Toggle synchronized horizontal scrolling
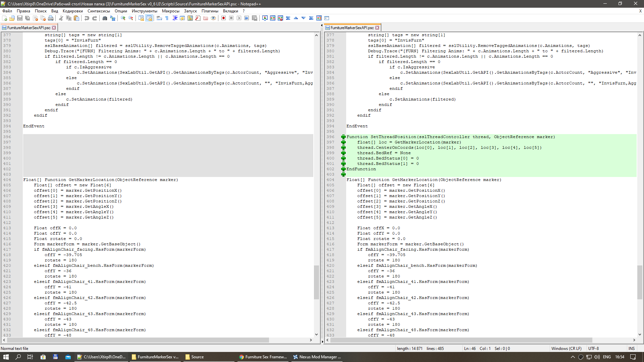This screenshot has height=362, width=644. pos(149,18)
